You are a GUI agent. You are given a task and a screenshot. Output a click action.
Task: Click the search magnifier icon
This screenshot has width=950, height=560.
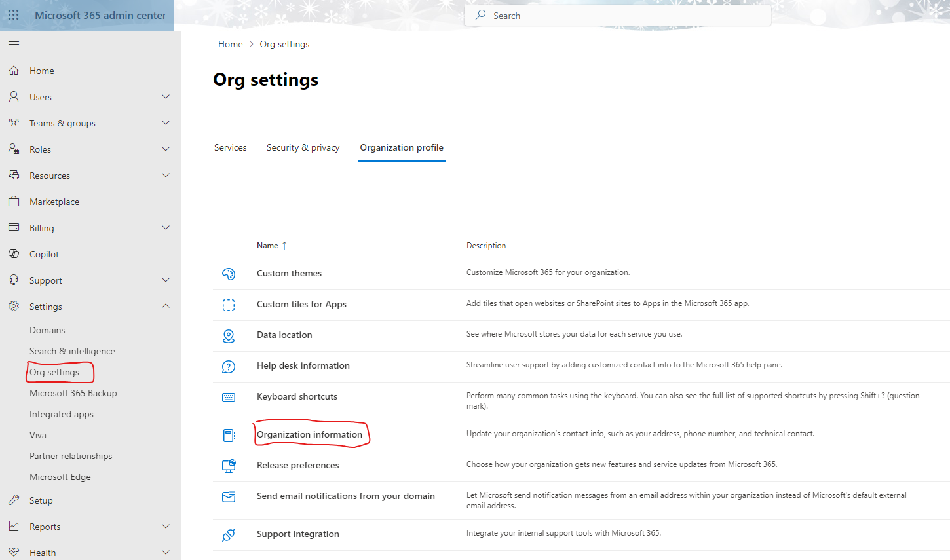coord(480,15)
